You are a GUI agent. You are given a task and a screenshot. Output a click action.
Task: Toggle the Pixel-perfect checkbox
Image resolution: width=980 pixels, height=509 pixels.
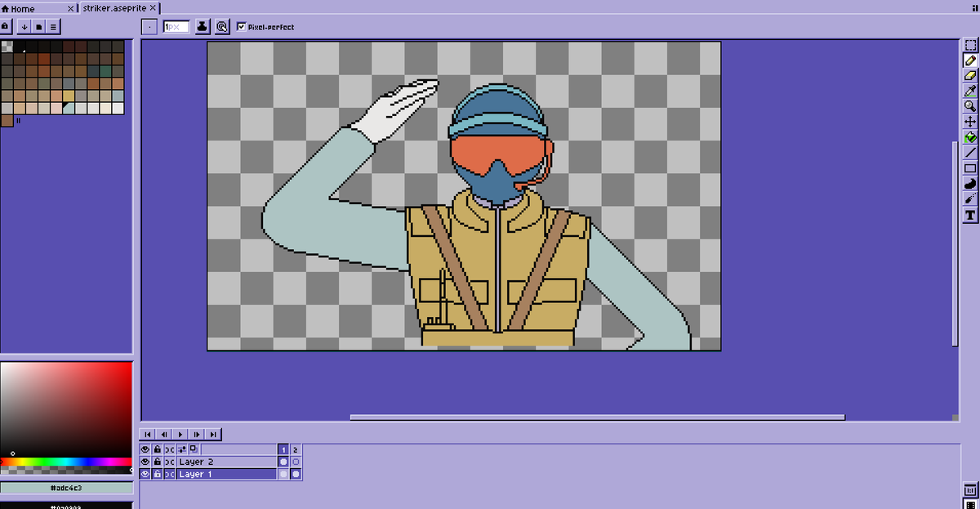point(241,27)
